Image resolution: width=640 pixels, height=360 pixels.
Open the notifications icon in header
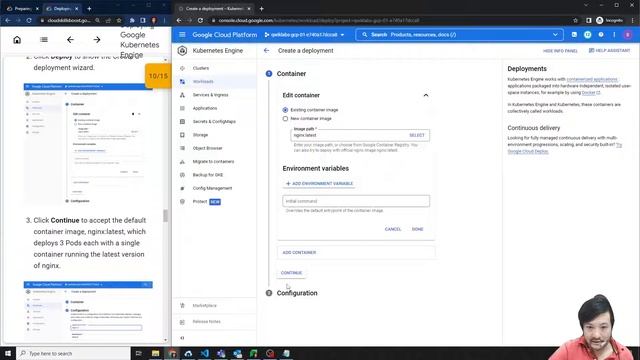coord(587,35)
